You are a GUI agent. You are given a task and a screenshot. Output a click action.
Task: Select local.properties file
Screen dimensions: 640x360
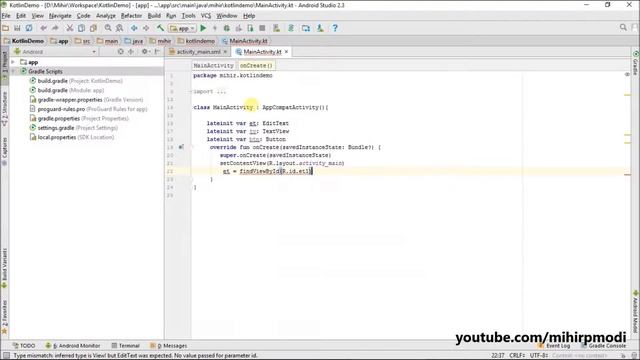click(x=72, y=137)
